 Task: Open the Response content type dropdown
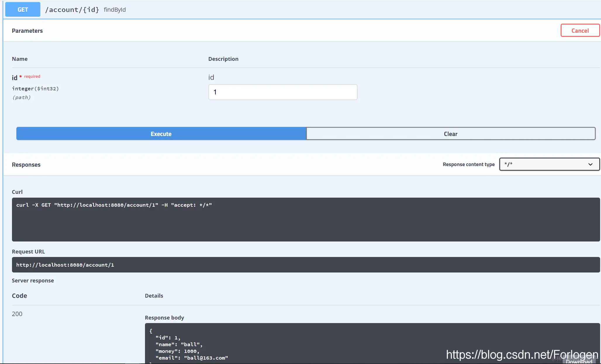pyautogui.click(x=549, y=164)
